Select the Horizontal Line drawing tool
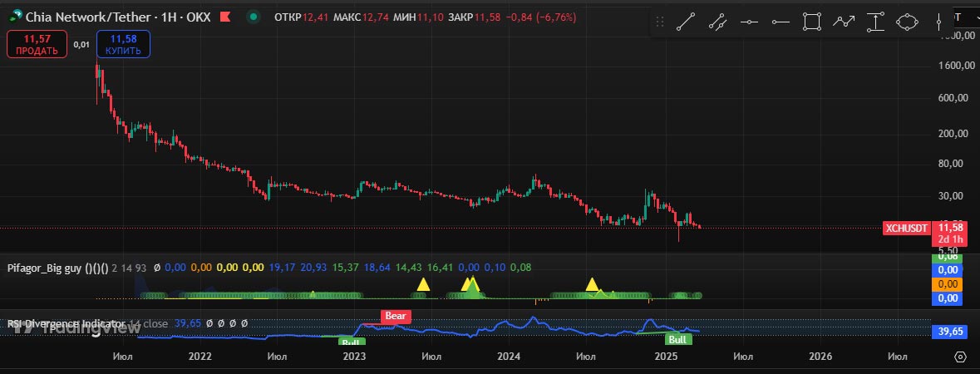Image resolution: width=980 pixels, height=374 pixels. (750, 22)
